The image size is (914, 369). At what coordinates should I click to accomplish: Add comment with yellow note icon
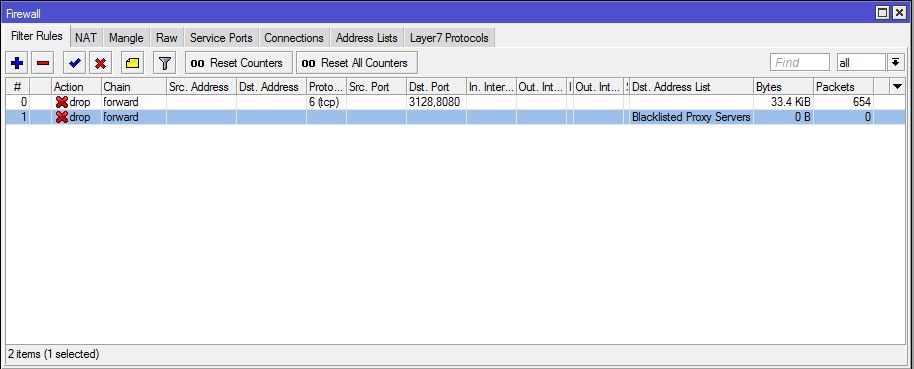[132, 63]
